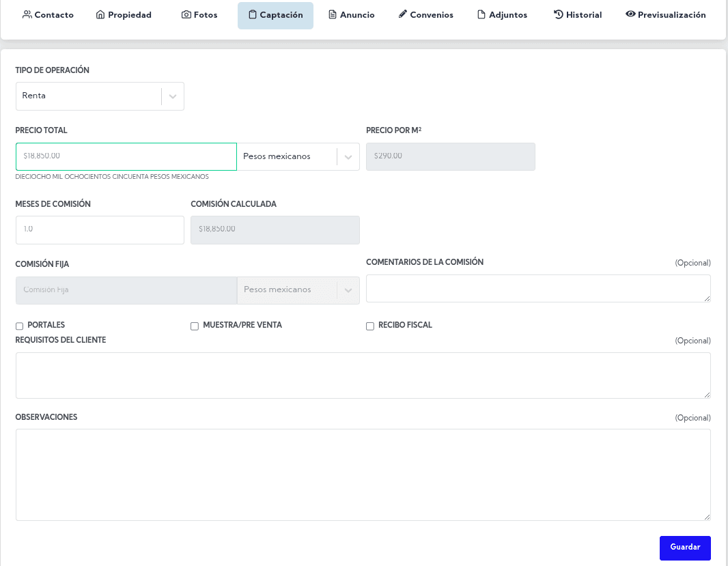Screen dimensions: 728x566
Task: Click the pencil icon beside Convenios
Action: [403, 14]
